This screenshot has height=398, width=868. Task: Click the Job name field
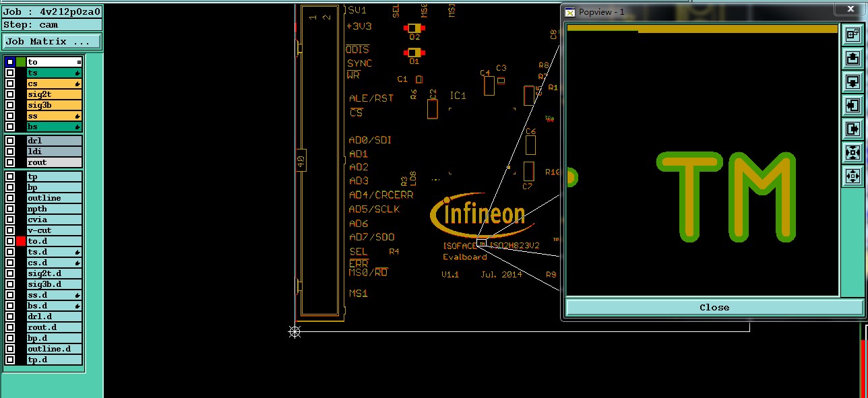coord(51,11)
